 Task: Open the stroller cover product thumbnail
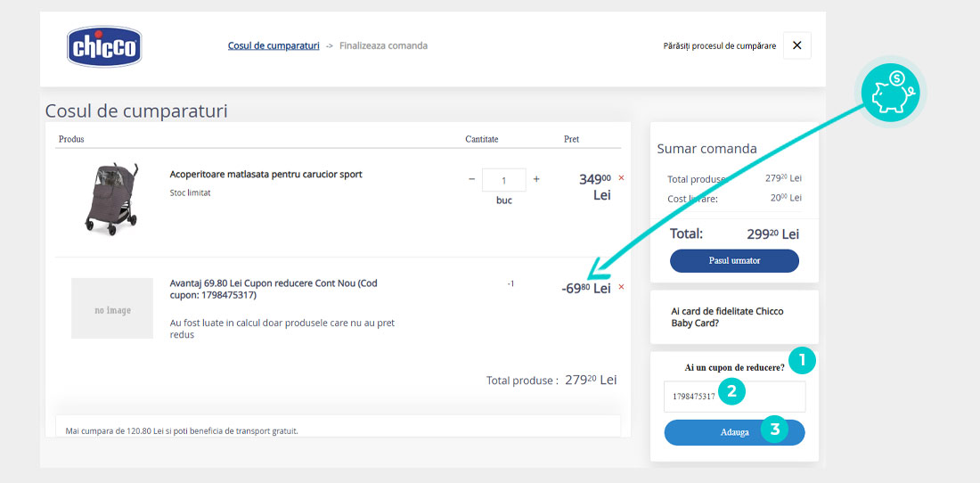pyautogui.click(x=111, y=199)
